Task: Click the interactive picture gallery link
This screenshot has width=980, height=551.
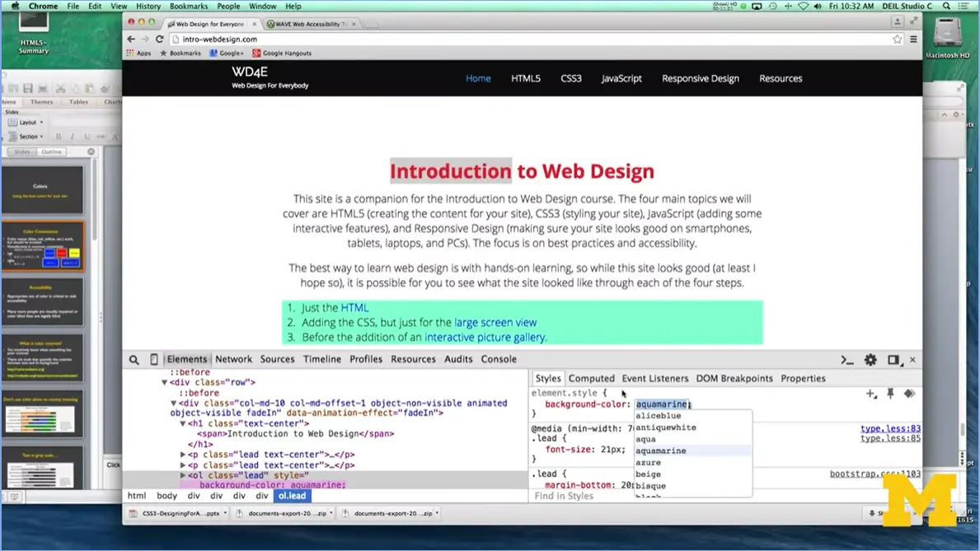Action: point(486,337)
